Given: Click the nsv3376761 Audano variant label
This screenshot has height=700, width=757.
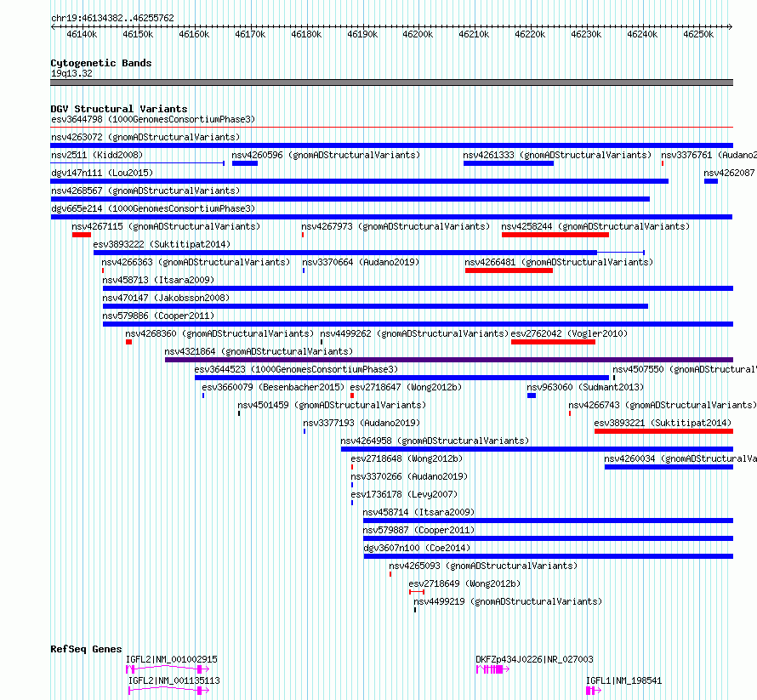Looking at the screenshot, I should [709, 155].
